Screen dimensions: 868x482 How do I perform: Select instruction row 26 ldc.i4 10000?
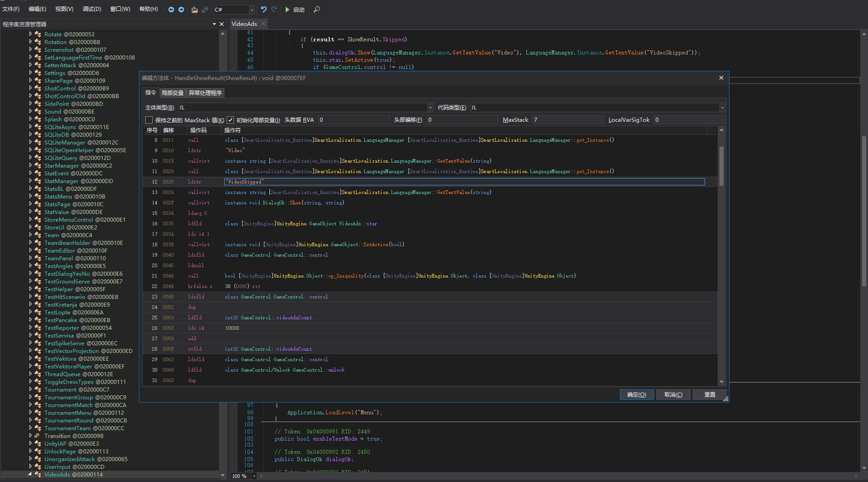click(430, 328)
